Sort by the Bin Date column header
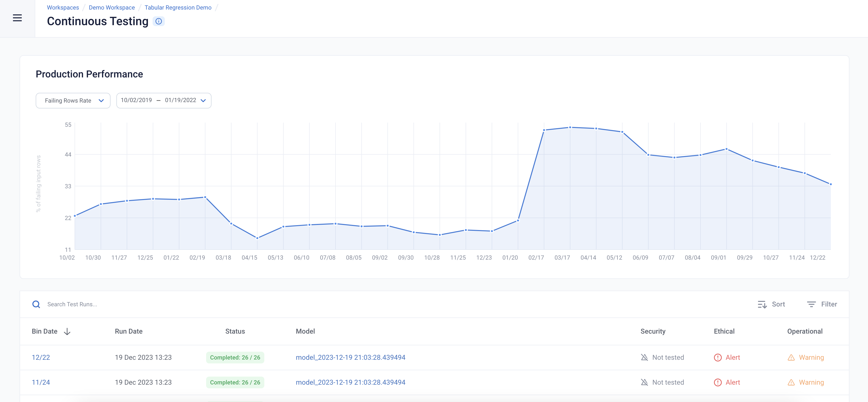Screen dimensions: 868x402 45,331
